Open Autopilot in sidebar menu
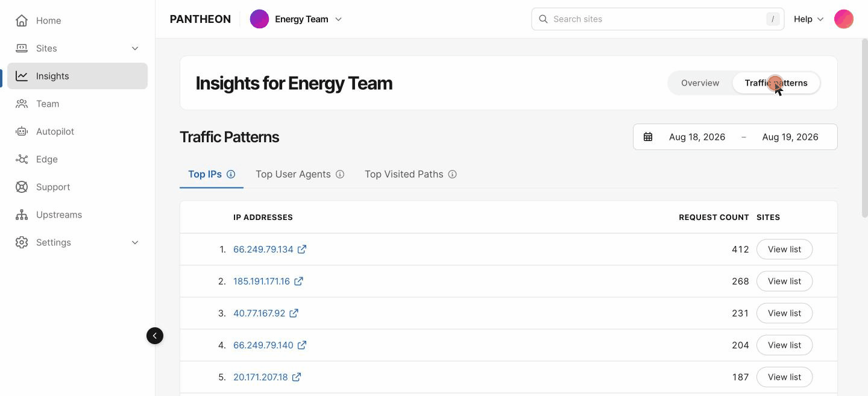The image size is (868, 396). [x=77, y=131]
